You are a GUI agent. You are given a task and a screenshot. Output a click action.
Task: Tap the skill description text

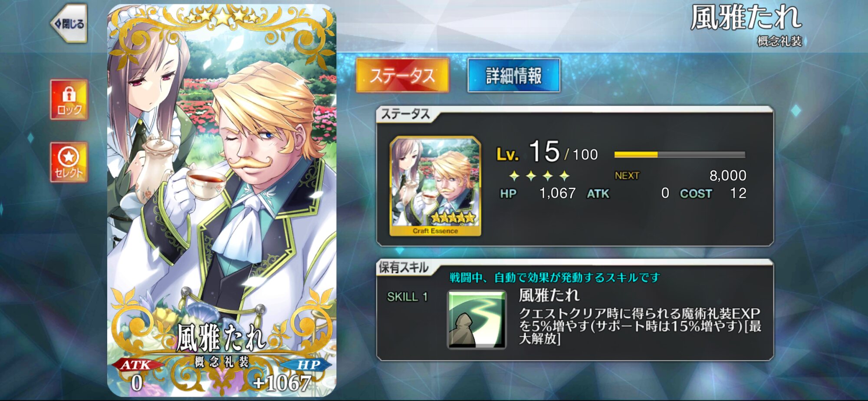click(640, 326)
